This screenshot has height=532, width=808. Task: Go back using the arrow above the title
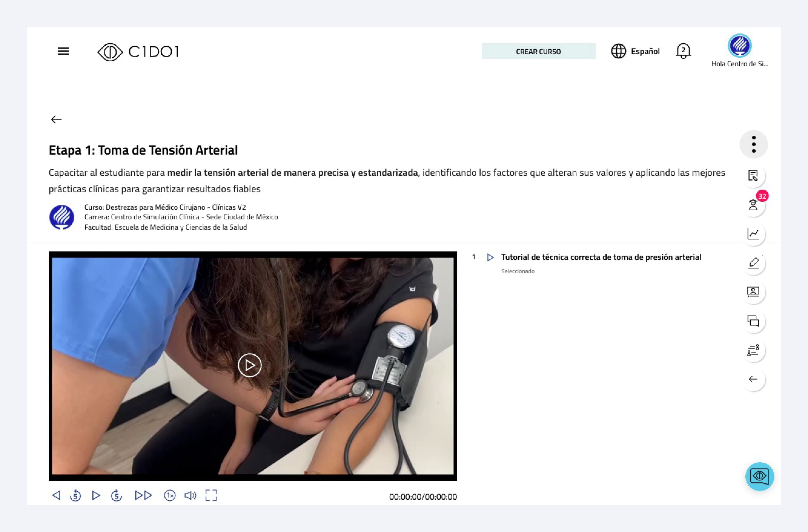pos(56,119)
